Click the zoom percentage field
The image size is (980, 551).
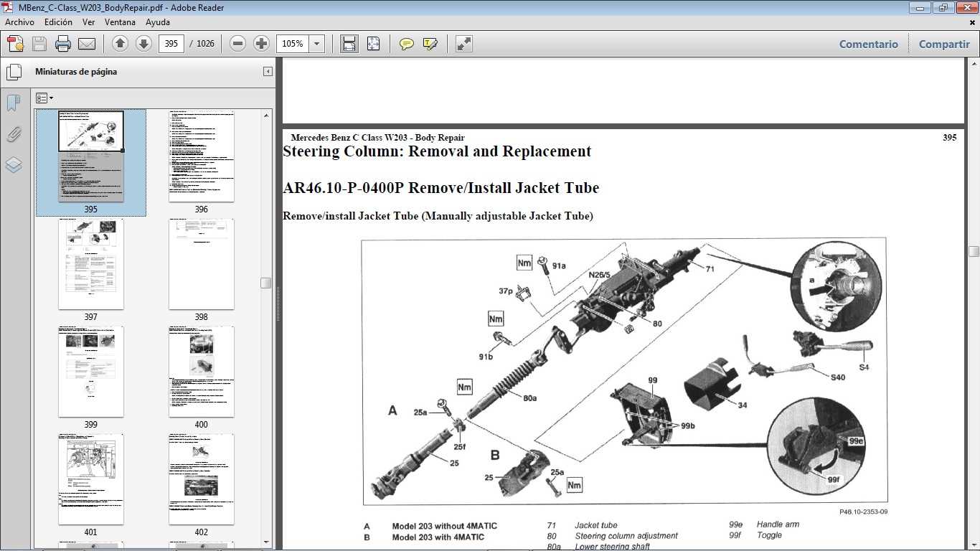293,44
